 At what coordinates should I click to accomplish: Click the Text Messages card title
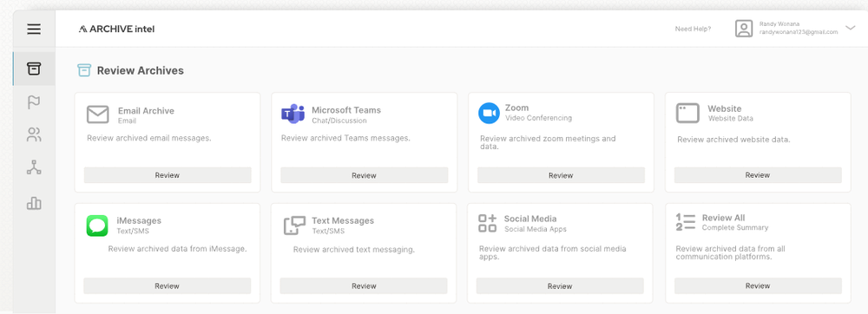(343, 220)
